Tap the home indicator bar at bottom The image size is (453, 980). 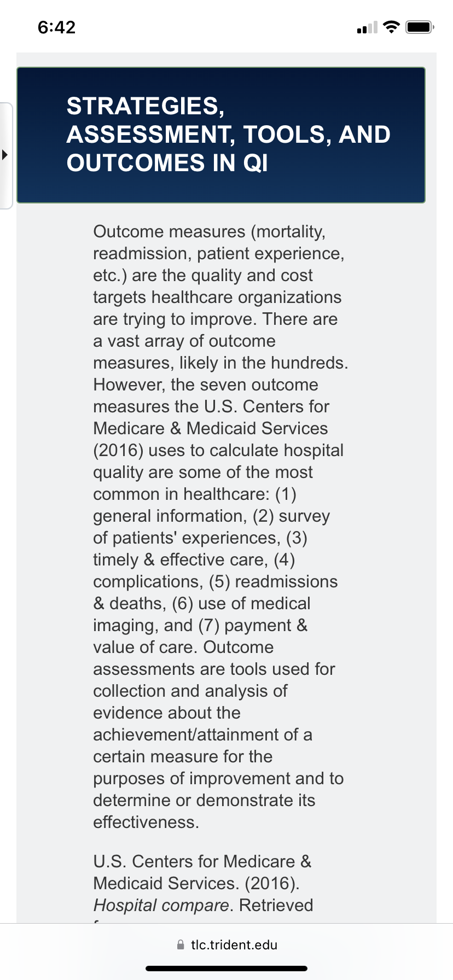(226, 968)
